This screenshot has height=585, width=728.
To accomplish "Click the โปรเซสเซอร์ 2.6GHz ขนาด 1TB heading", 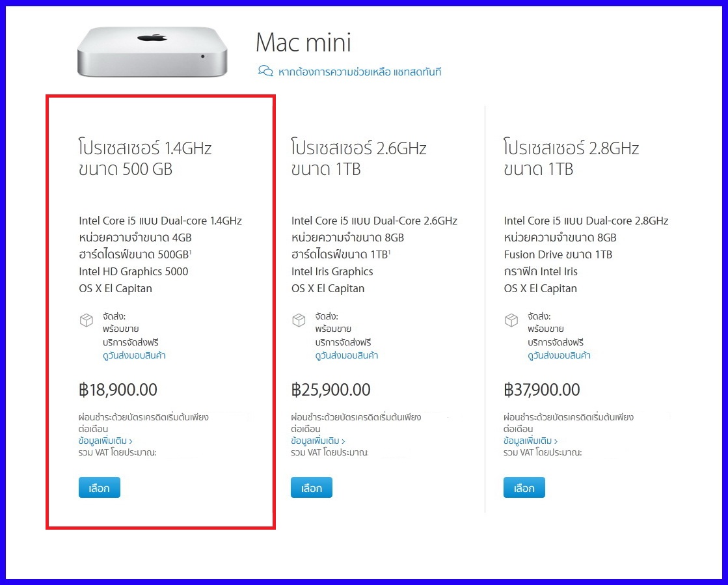I will pyautogui.click(x=358, y=158).
